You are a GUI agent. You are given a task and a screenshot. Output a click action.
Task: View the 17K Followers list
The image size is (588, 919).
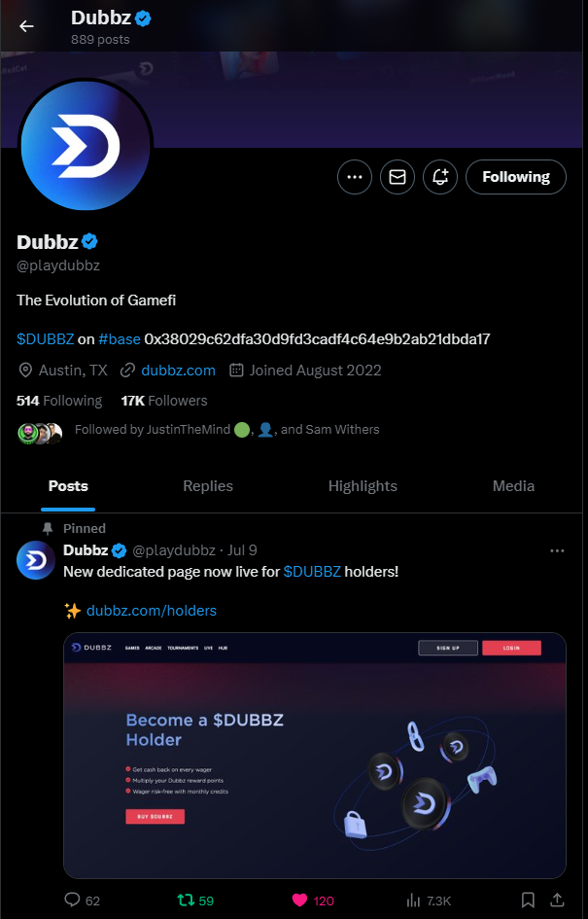click(x=164, y=401)
